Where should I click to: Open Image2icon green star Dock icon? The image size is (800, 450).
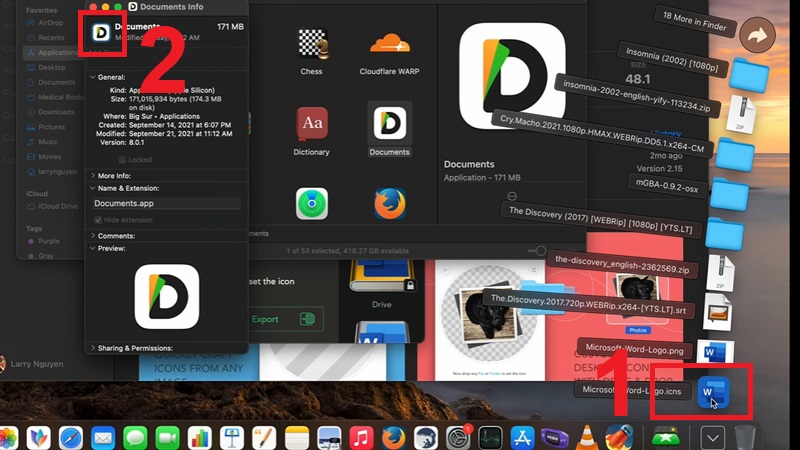666,437
